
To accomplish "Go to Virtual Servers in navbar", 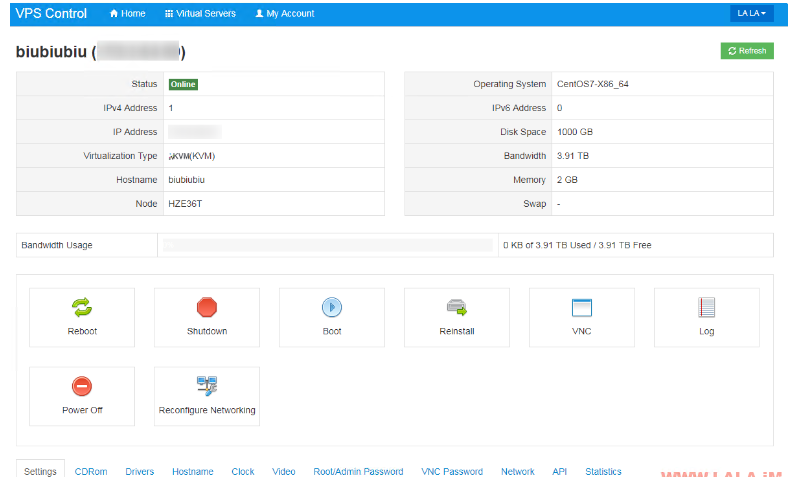I will (200, 14).
